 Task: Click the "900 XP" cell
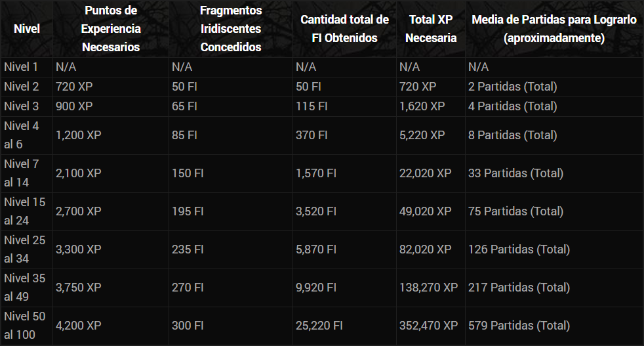point(75,106)
